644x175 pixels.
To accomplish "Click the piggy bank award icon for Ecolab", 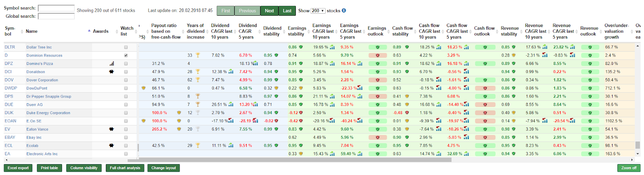I will click(x=111, y=146).
